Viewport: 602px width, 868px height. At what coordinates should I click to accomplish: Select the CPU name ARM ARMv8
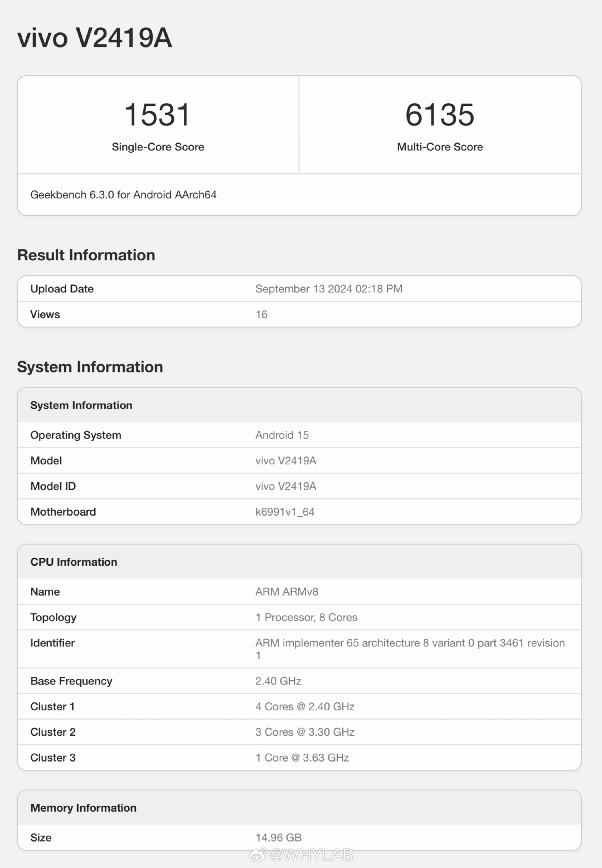[287, 592]
